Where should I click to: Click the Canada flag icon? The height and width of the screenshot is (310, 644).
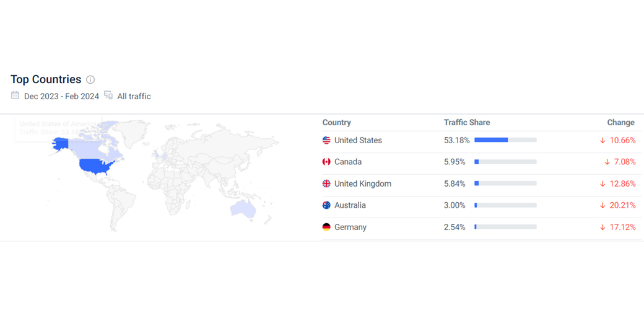[326, 162]
